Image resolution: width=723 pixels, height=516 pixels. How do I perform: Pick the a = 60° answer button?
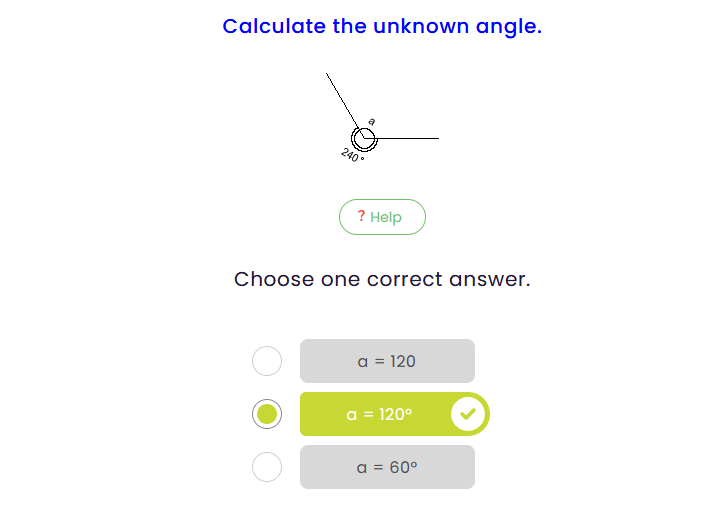(387, 467)
